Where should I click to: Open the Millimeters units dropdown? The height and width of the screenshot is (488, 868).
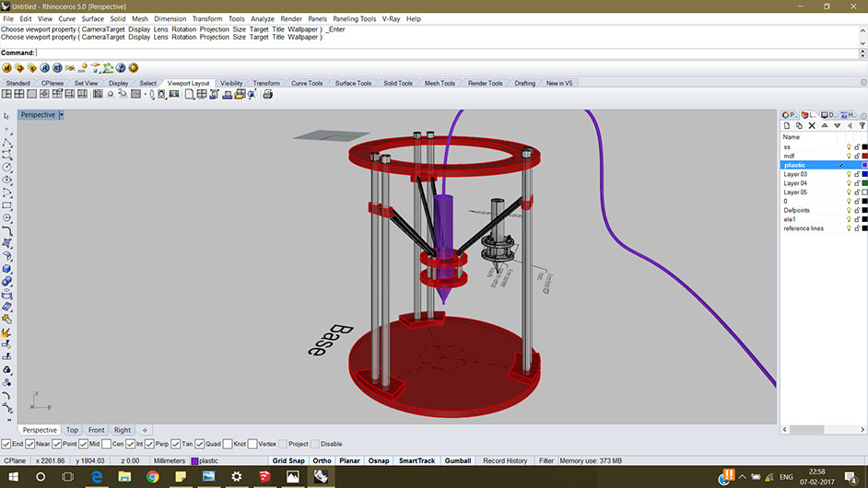pyautogui.click(x=170, y=460)
